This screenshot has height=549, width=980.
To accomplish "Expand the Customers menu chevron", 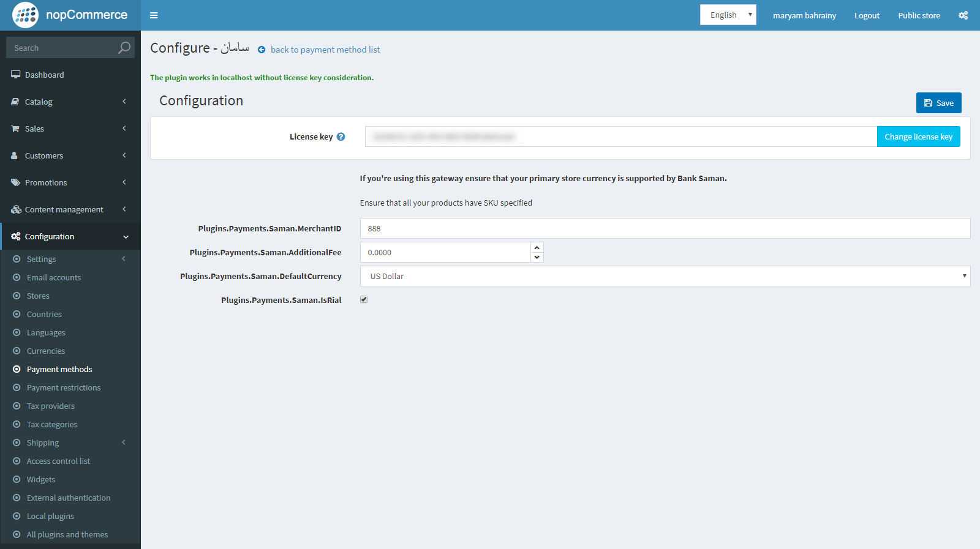I will [124, 155].
